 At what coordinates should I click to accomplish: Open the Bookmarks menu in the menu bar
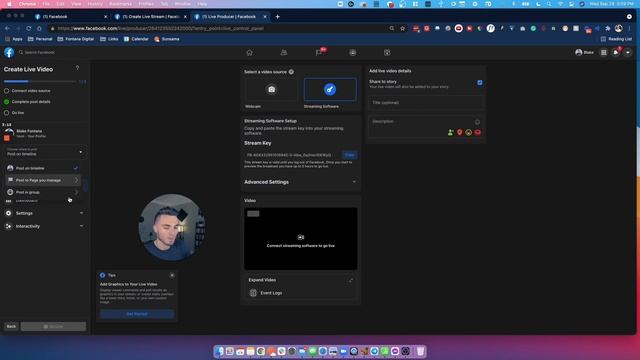point(120,4)
